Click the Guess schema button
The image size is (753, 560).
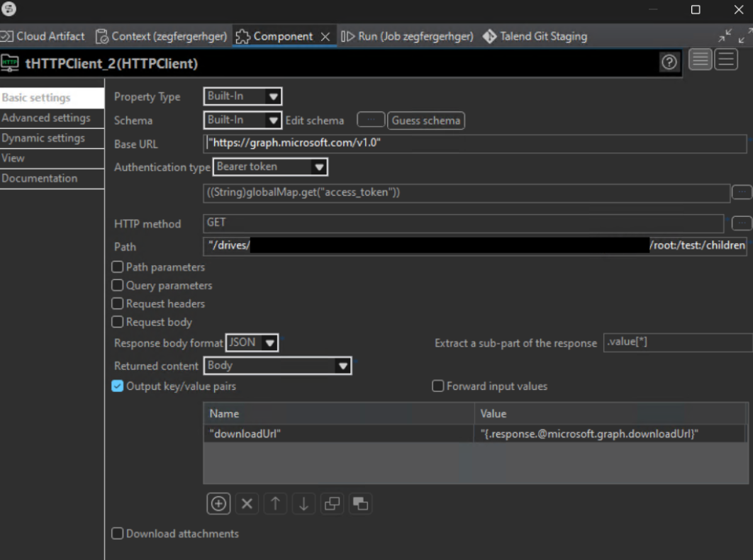click(426, 121)
